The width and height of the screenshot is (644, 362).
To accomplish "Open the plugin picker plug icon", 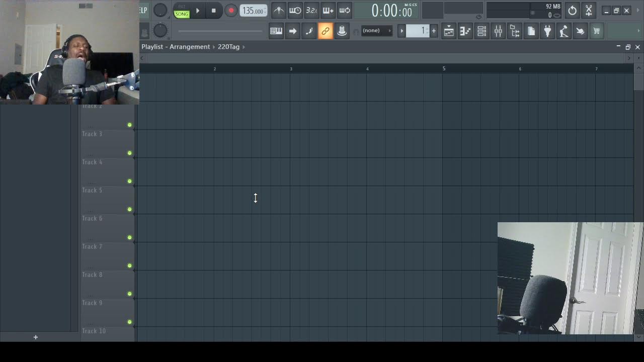I will click(547, 31).
